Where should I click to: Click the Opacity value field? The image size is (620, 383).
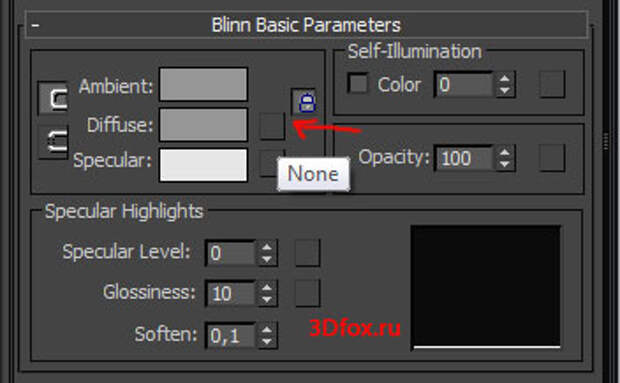463,158
